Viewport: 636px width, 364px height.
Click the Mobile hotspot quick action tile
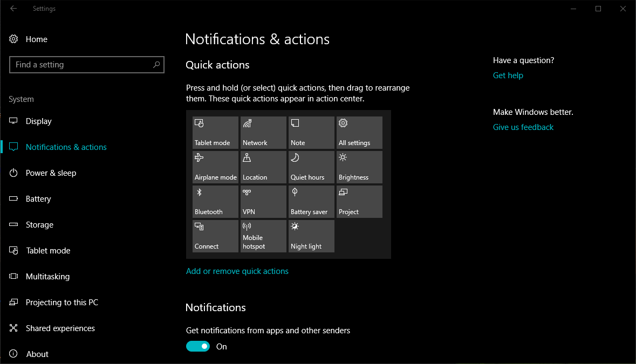point(263,236)
